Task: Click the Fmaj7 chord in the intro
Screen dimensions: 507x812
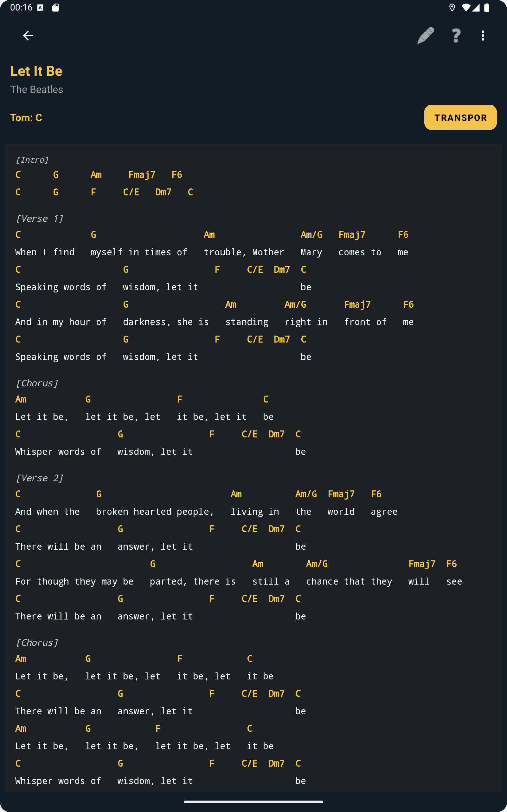Action: [142, 174]
